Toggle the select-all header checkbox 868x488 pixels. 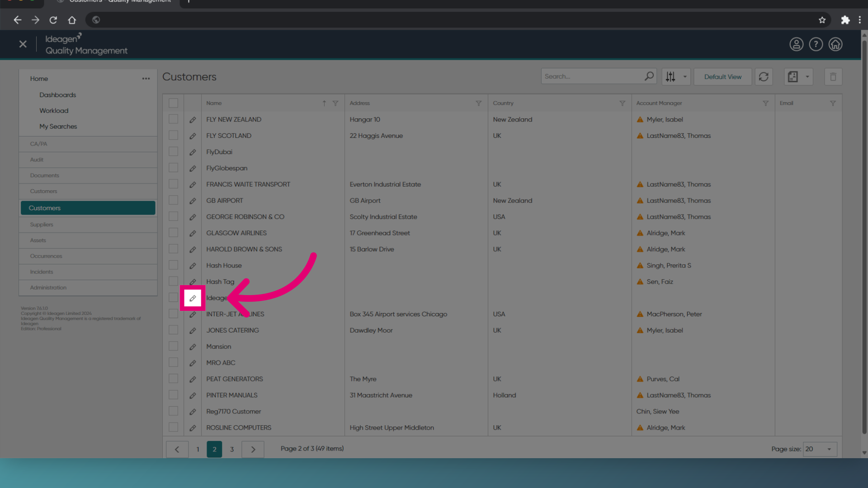[x=173, y=103]
